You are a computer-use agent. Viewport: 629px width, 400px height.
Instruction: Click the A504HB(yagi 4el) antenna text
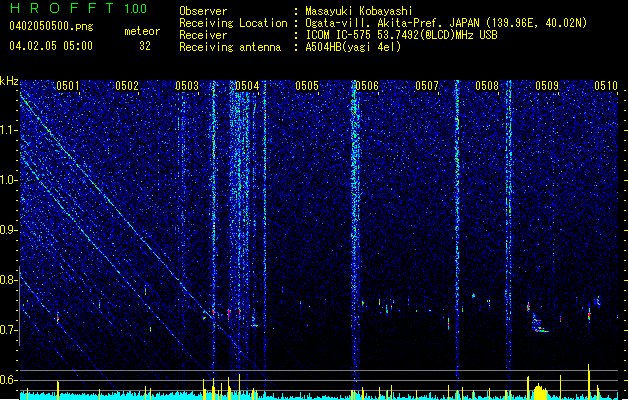coord(353,47)
